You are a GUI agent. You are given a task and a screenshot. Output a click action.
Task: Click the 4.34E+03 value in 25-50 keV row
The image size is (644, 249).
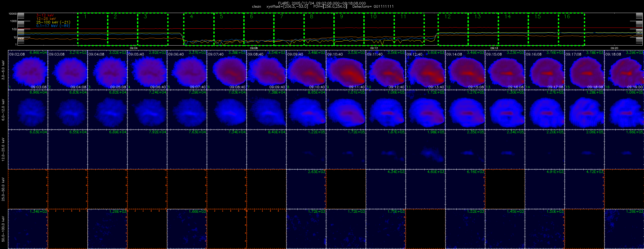click(396, 172)
